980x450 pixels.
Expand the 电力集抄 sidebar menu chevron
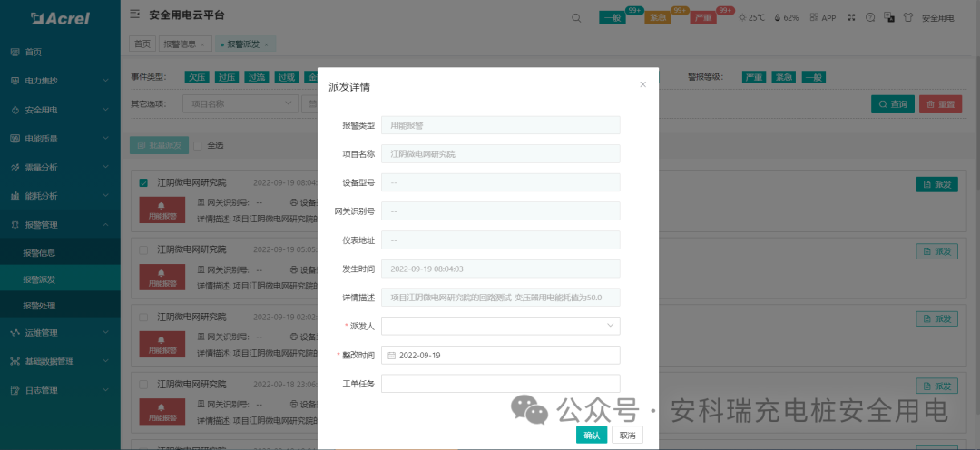click(105, 82)
